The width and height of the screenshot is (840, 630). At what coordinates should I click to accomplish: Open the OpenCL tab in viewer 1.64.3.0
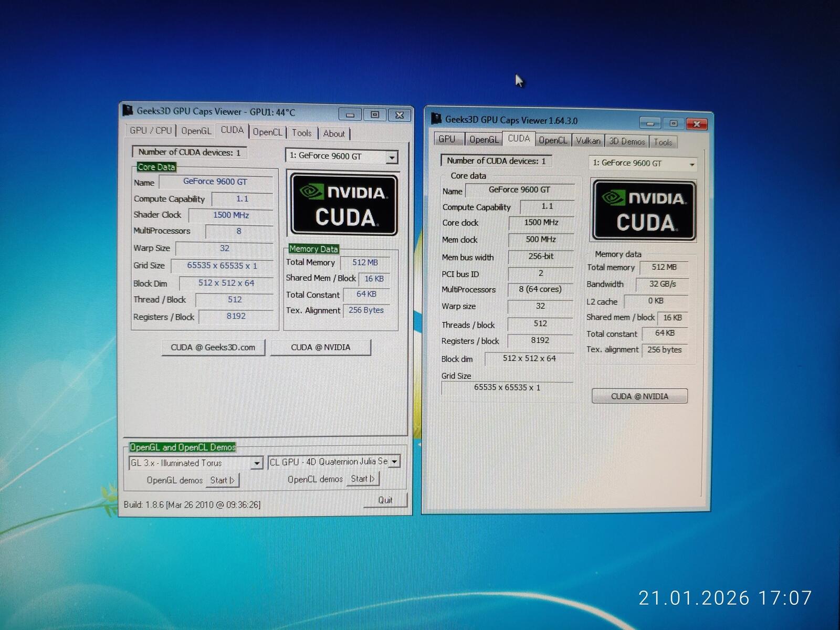(x=553, y=140)
